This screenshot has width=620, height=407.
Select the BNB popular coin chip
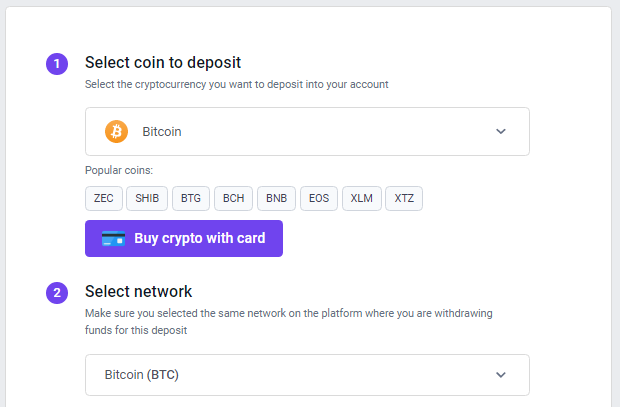click(276, 198)
